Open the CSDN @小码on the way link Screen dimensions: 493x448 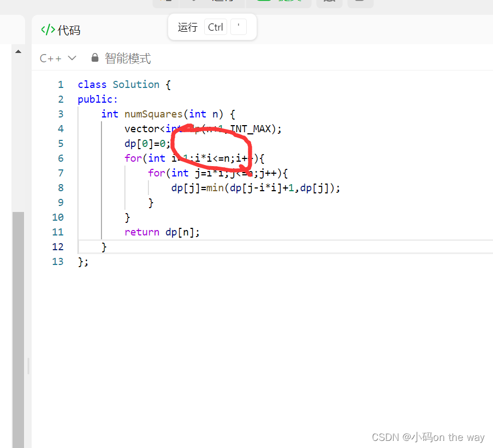click(428, 437)
